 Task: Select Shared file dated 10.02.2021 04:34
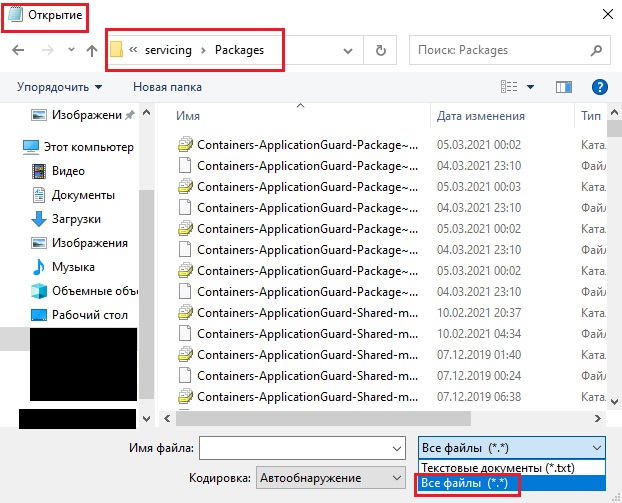tap(391, 334)
